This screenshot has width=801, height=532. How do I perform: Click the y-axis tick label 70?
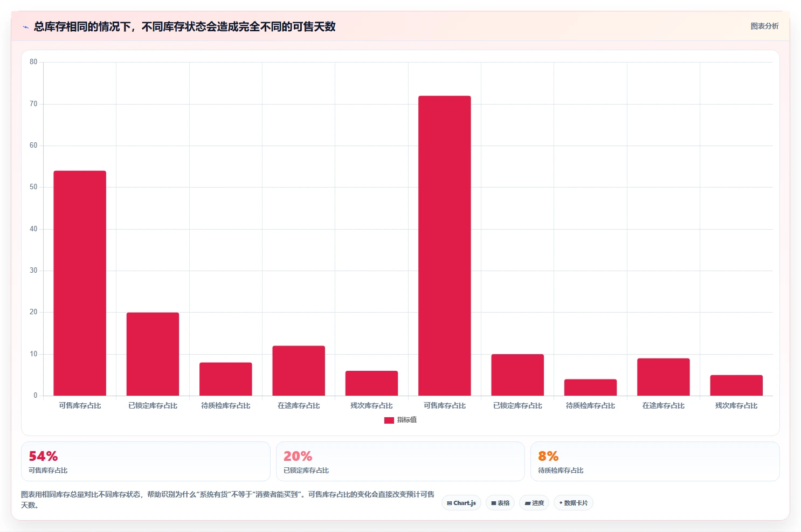[33, 104]
